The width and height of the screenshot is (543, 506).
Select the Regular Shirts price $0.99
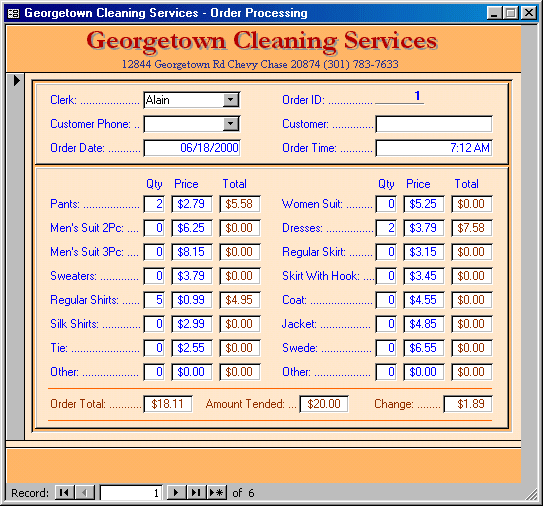[192, 300]
